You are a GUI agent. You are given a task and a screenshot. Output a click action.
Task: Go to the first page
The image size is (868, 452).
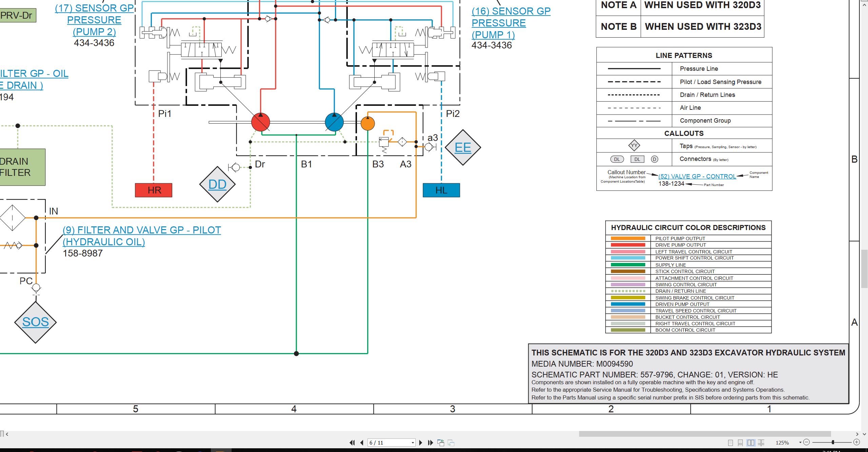coord(352,443)
